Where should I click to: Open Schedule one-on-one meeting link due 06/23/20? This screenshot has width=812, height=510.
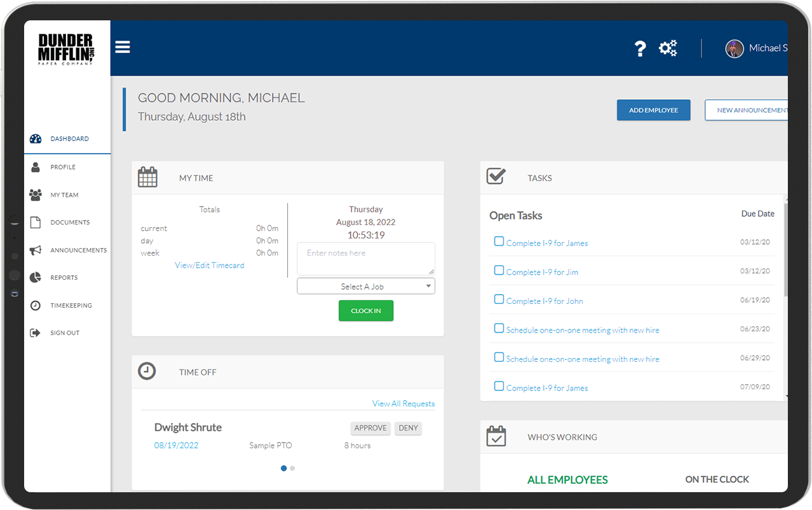(x=583, y=330)
